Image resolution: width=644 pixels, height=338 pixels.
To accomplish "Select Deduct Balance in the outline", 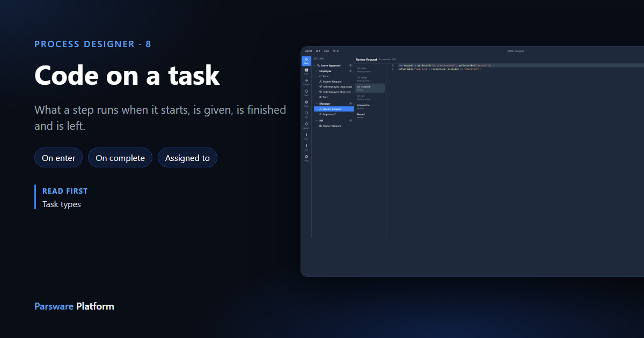I will point(333,126).
